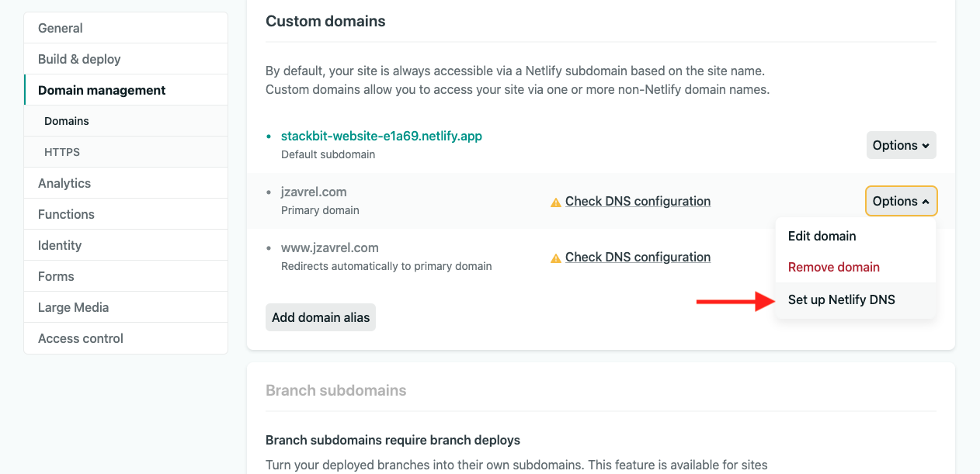This screenshot has height=474, width=980.
Task: Check DNS configuration for jzavrel.com
Action: click(x=638, y=201)
